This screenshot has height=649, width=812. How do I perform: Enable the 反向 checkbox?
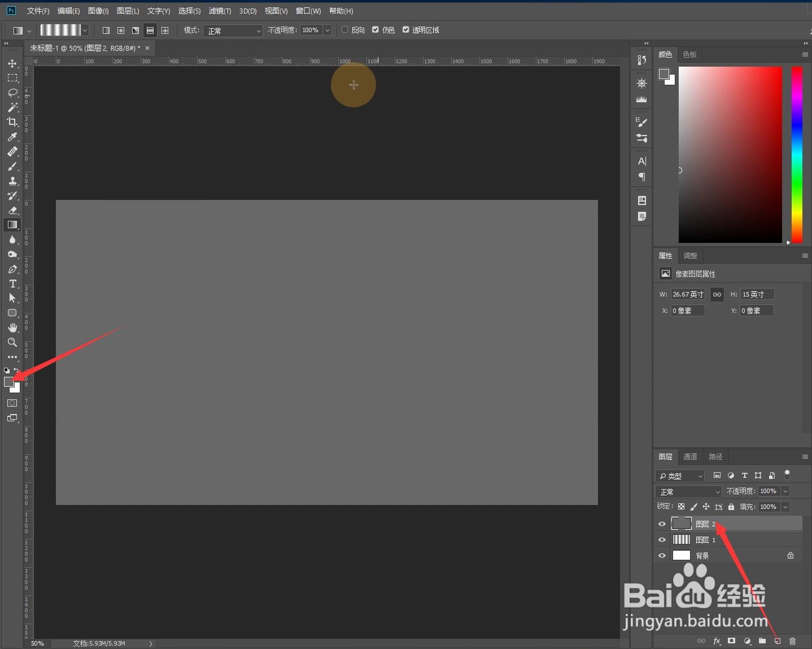pyautogui.click(x=344, y=30)
